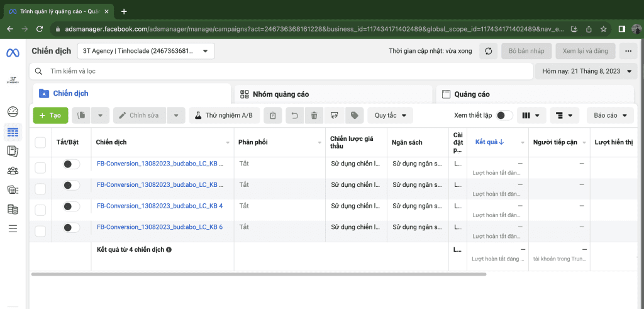Open Billing coins icon in sidebar
644x309 pixels.
coord(13,209)
